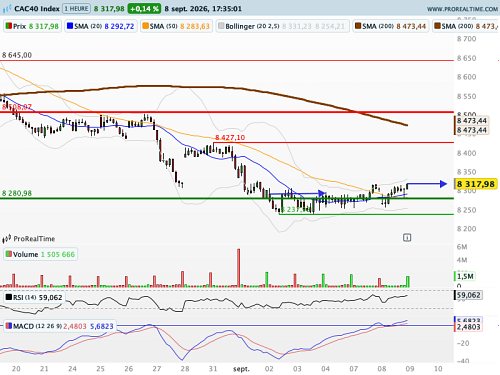Select the cut-off second SMA (200) legend

(x=466, y=26)
